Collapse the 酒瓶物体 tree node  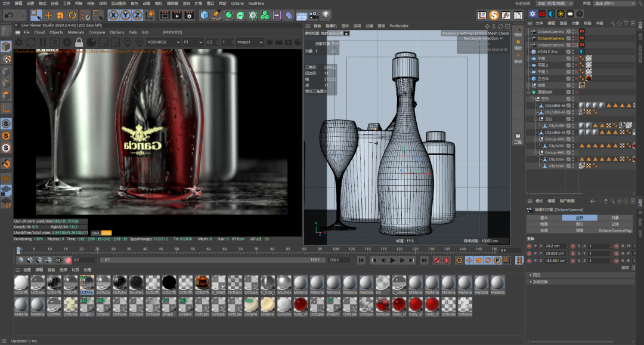tap(529, 92)
